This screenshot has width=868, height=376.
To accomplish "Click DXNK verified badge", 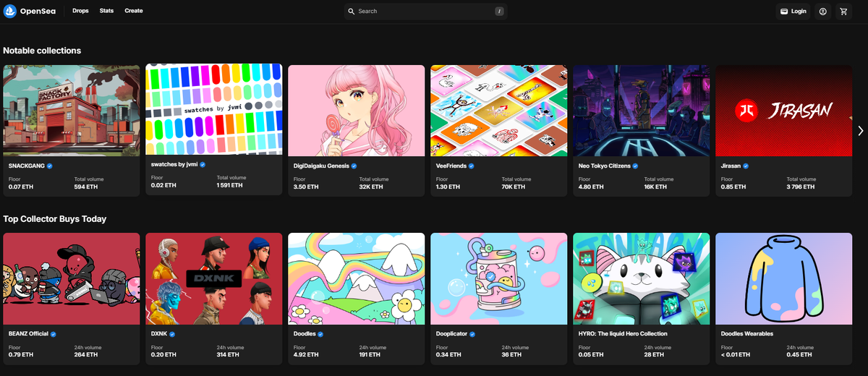I will [172, 334].
